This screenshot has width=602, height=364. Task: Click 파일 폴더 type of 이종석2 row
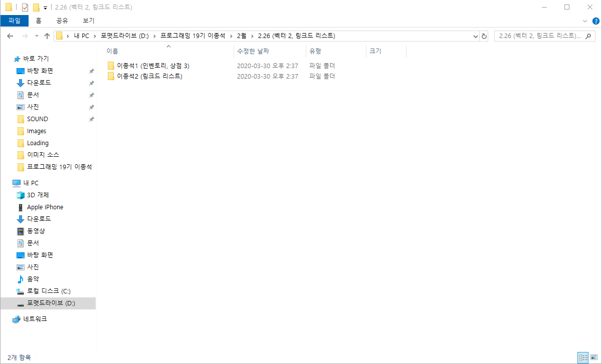pyautogui.click(x=322, y=76)
